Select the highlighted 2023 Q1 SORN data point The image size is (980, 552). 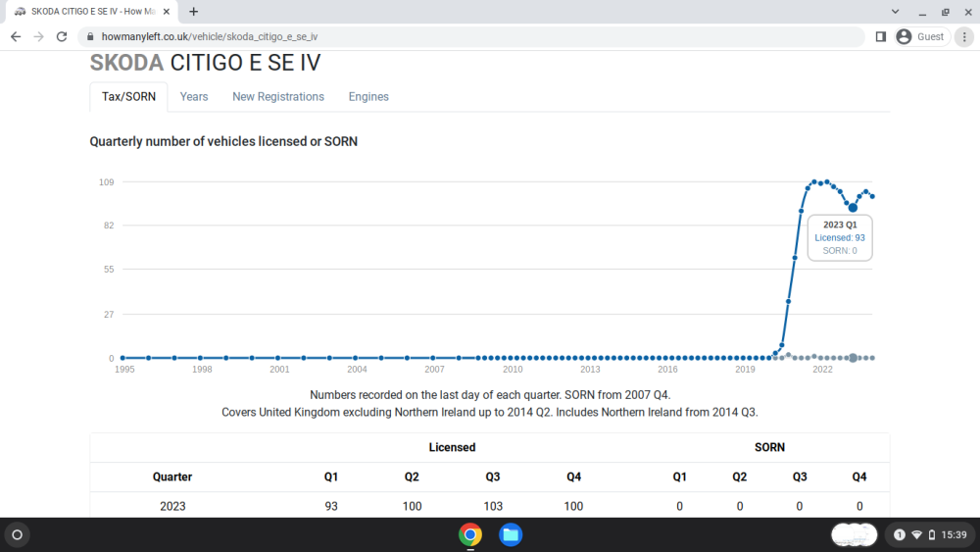[x=853, y=358]
